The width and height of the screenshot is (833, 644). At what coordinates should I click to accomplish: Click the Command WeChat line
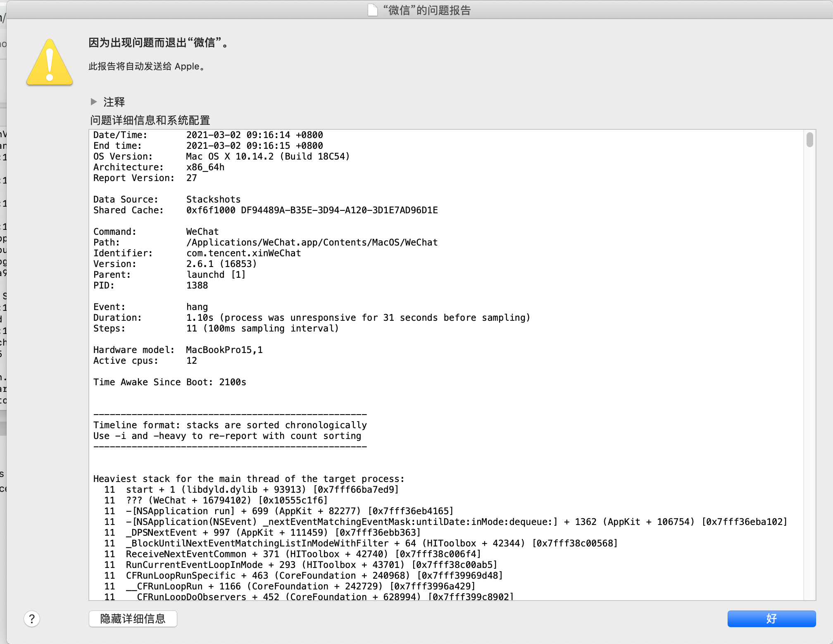[x=156, y=232]
